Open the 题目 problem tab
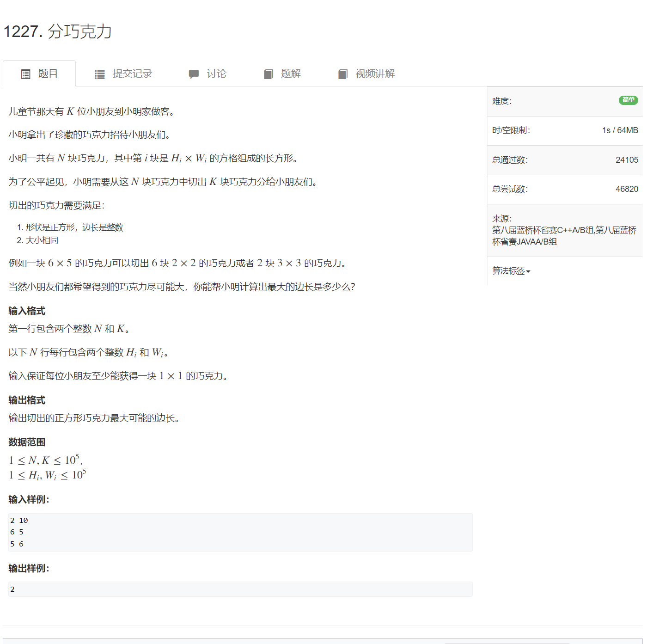This screenshot has width=647, height=644. click(x=39, y=74)
